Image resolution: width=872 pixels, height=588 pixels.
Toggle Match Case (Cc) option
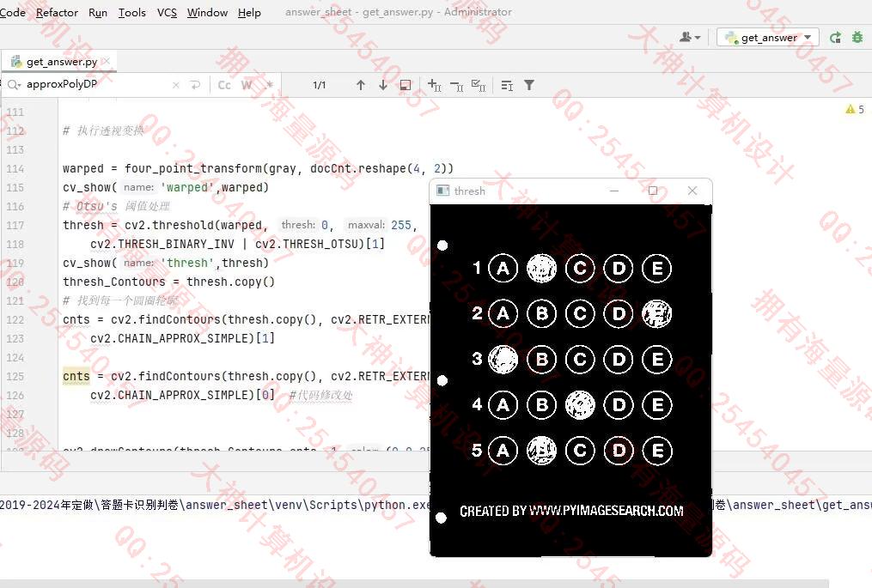click(224, 85)
